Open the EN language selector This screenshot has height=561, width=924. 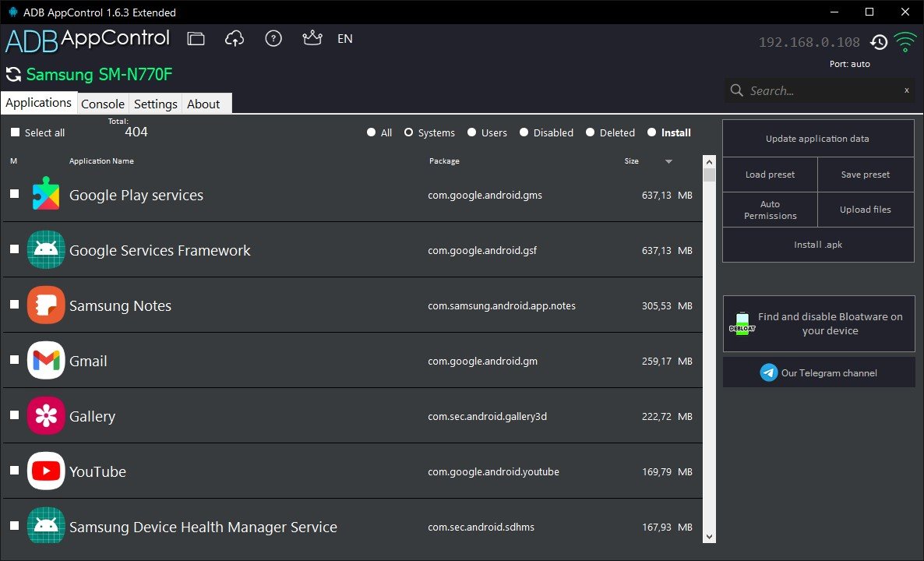click(344, 39)
